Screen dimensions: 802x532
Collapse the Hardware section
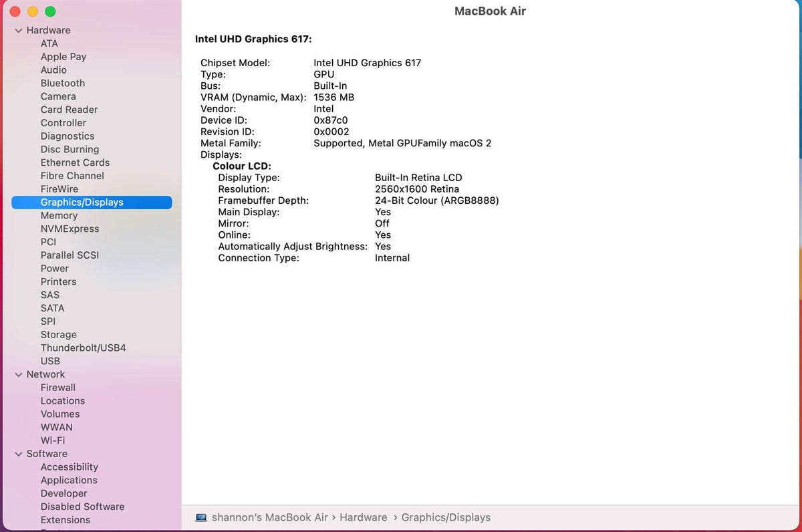pyautogui.click(x=17, y=30)
